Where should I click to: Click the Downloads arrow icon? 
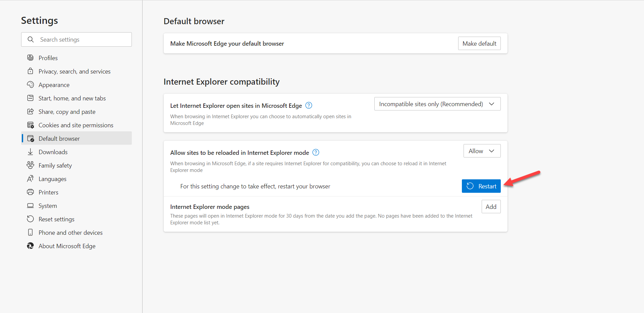tap(30, 152)
